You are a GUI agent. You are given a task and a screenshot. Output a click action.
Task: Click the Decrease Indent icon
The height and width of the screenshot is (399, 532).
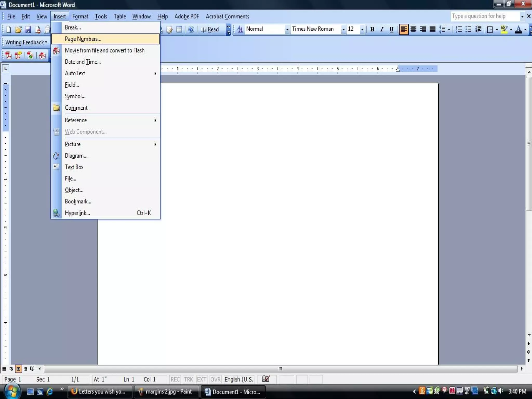478,29
